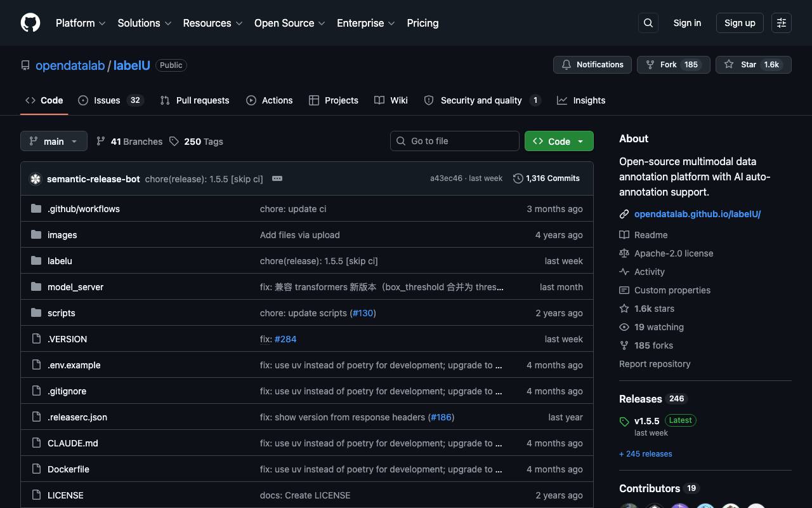Open the Wiki tab
Screen dimensions: 812x508
391,100
